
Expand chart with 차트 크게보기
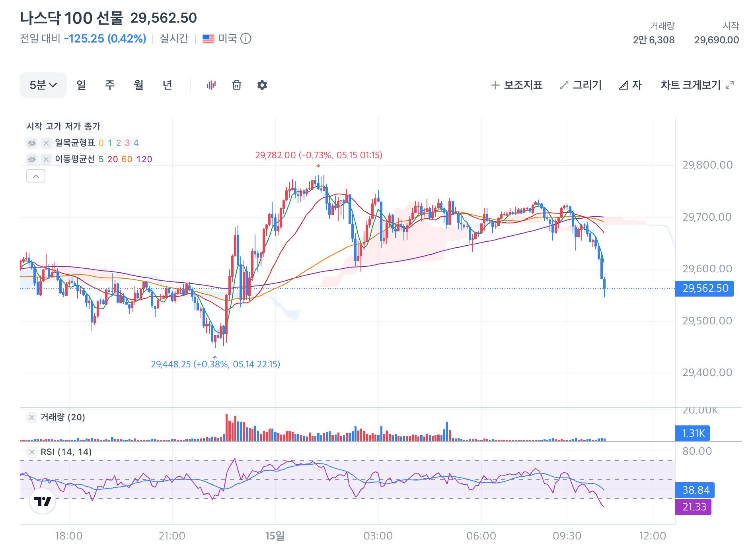[697, 85]
